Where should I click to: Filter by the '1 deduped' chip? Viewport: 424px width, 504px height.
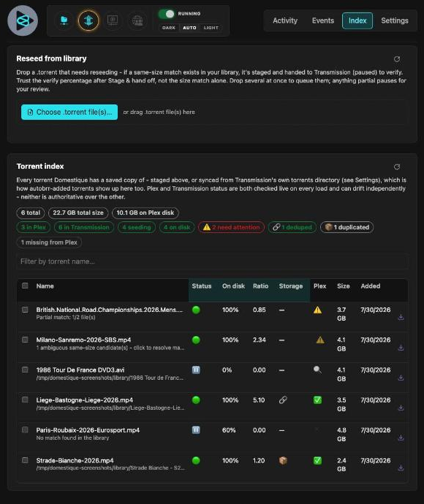coord(292,227)
